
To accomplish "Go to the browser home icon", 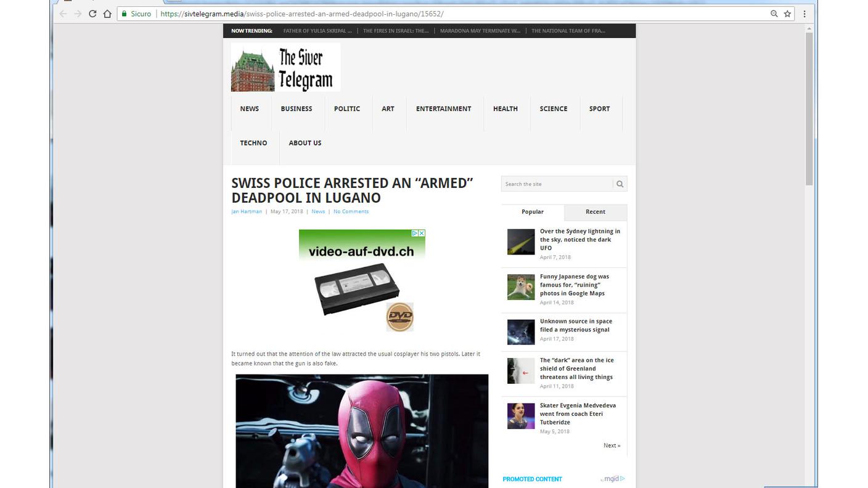I will point(107,14).
